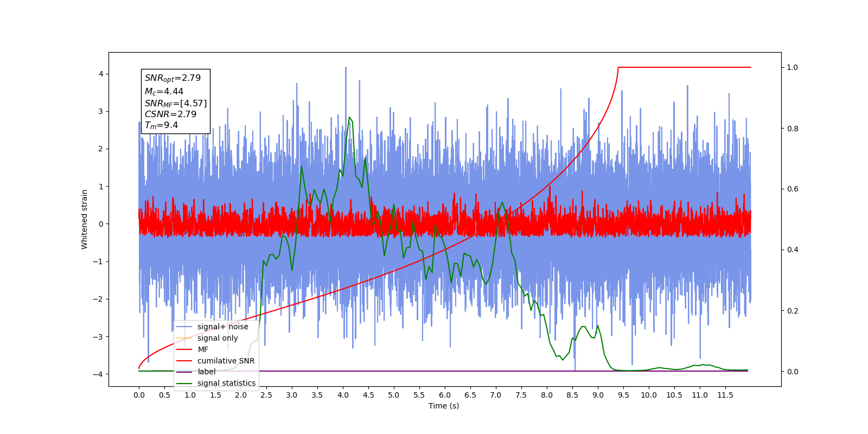Click the SNRMF=[4.57] annotation text
This screenshot has height=434, width=868.
click(x=176, y=103)
